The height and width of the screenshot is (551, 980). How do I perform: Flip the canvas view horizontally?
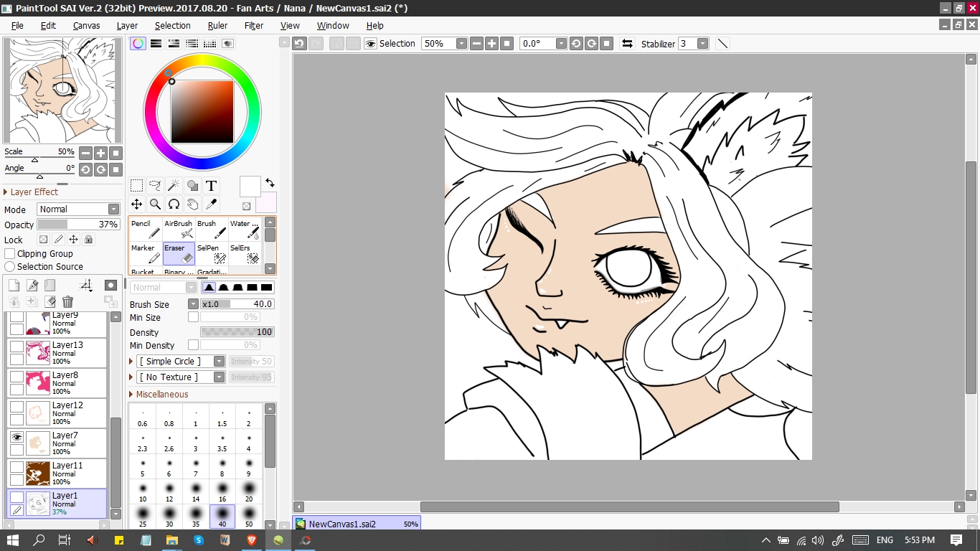pos(627,43)
